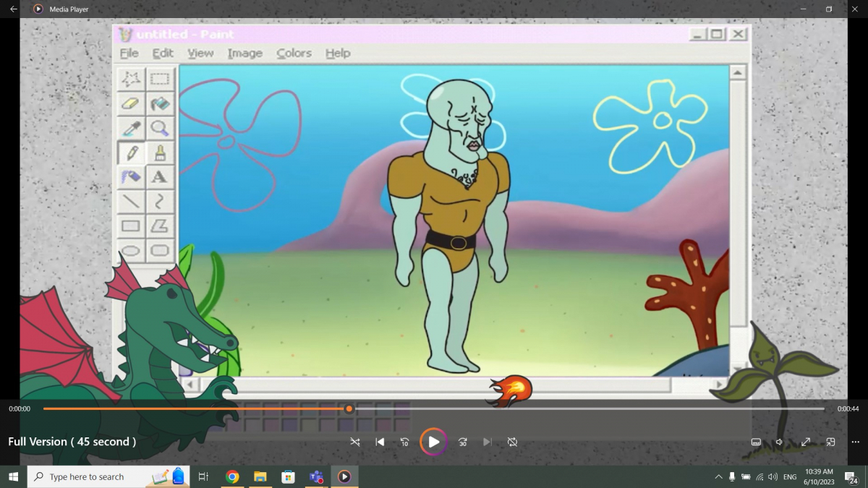This screenshot has height=488, width=868.
Task: Click the orange seek bar thumb
Action: [x=349, y=408]
